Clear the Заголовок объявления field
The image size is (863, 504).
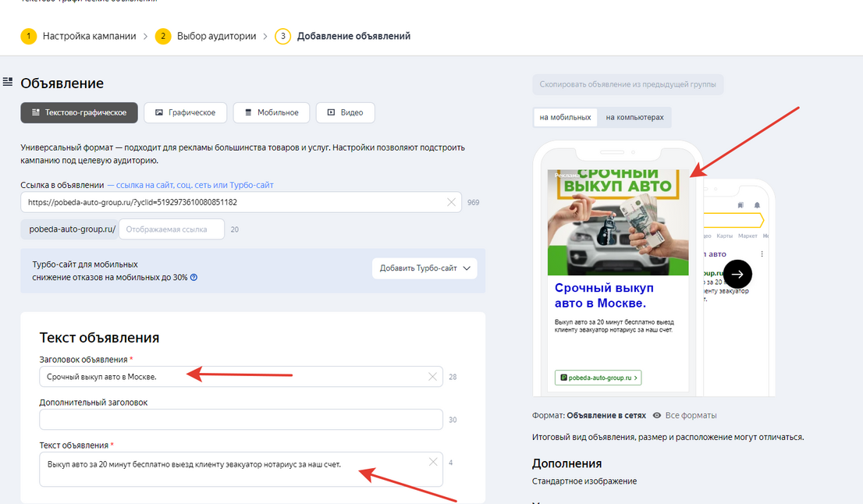pos(432,377)
